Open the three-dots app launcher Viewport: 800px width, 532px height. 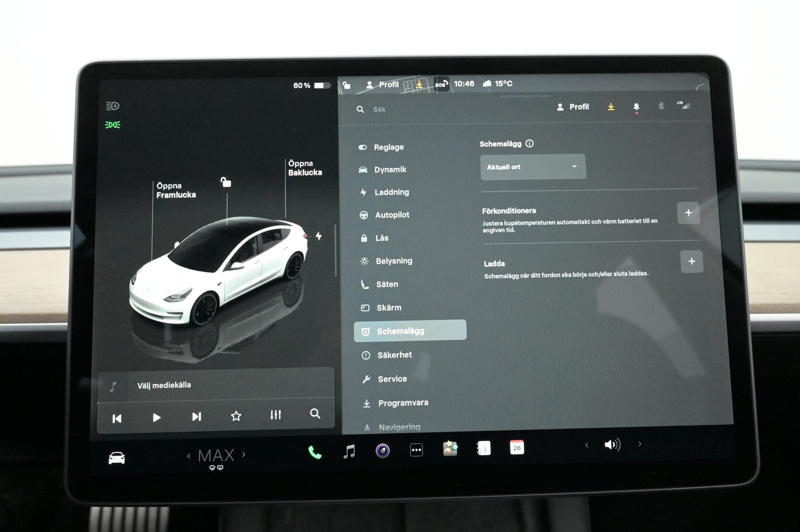416,450
